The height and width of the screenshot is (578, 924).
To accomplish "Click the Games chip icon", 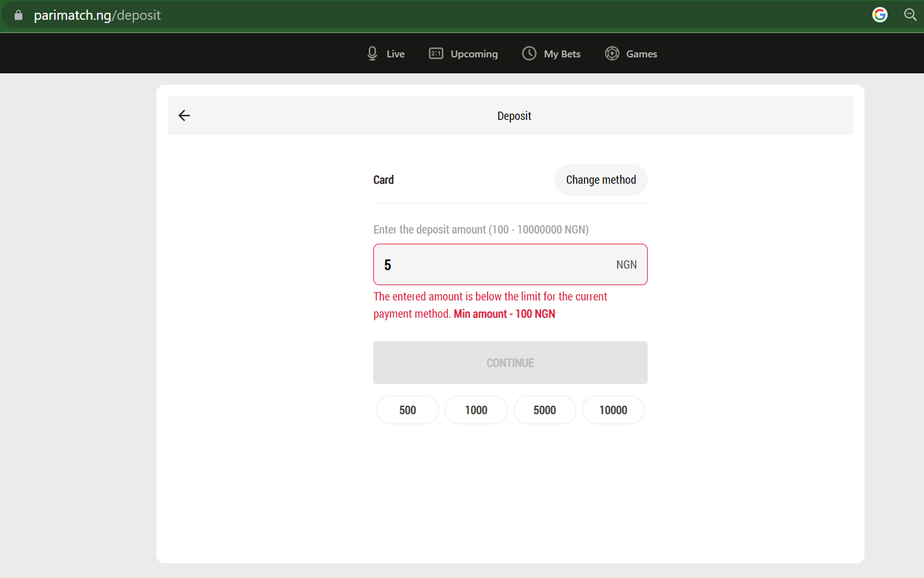I will click(612, 54).
